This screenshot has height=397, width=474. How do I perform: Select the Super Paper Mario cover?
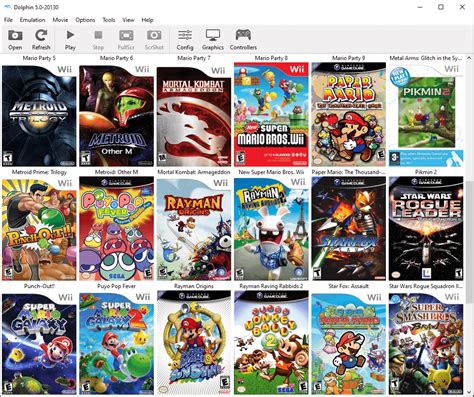coord(349,344)
